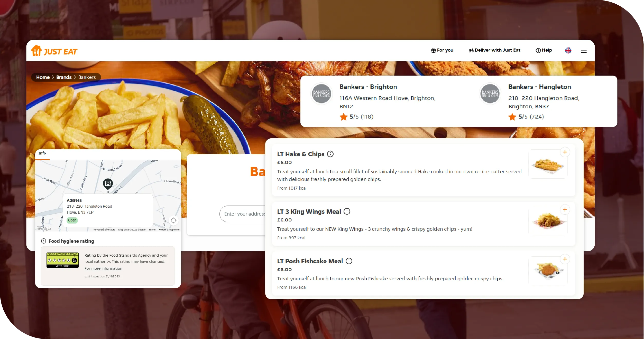Open the hamburger menu icon
This screenshot has width=644, height=339.
pyautogui.click(x=584, y=51)
